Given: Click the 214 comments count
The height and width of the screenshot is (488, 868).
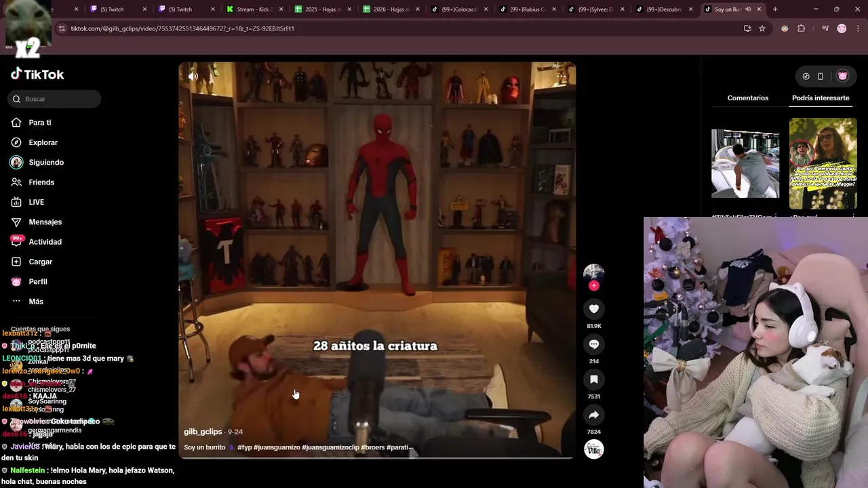Looking at the screenshot, I should (593, 361).
